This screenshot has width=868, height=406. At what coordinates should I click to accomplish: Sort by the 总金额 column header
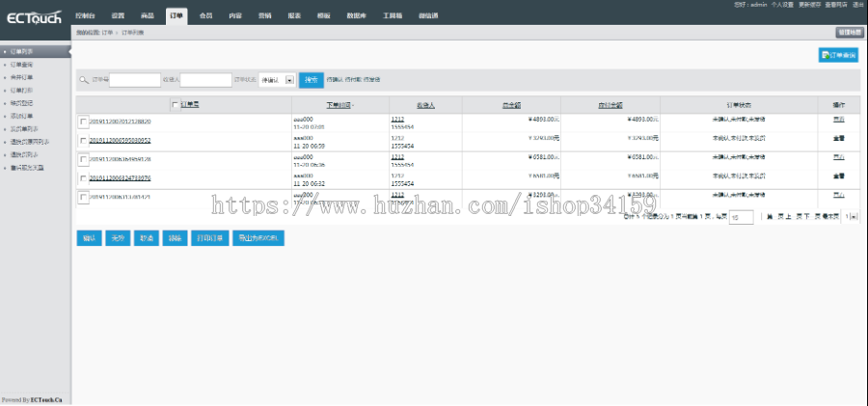click(511, 105)
